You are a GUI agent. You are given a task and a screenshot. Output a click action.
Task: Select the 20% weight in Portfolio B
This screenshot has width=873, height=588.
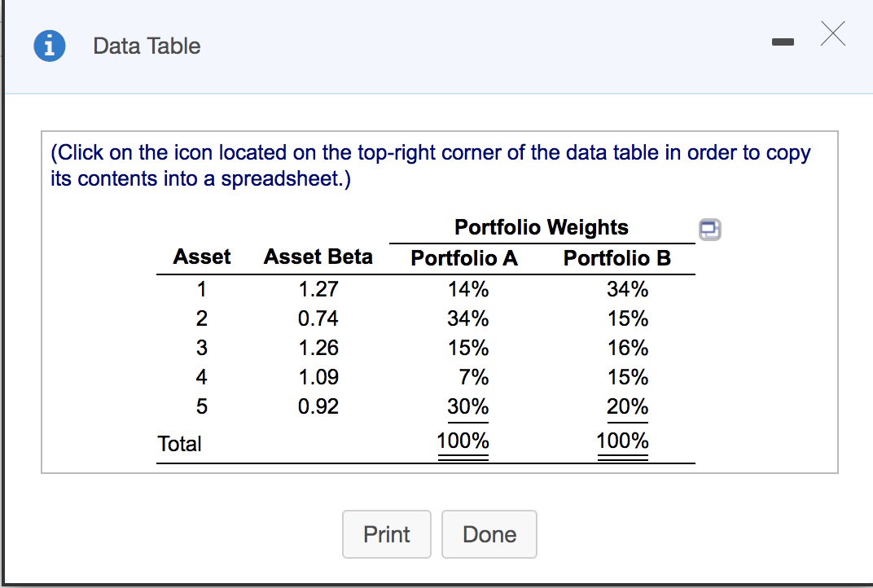point(627,406)
